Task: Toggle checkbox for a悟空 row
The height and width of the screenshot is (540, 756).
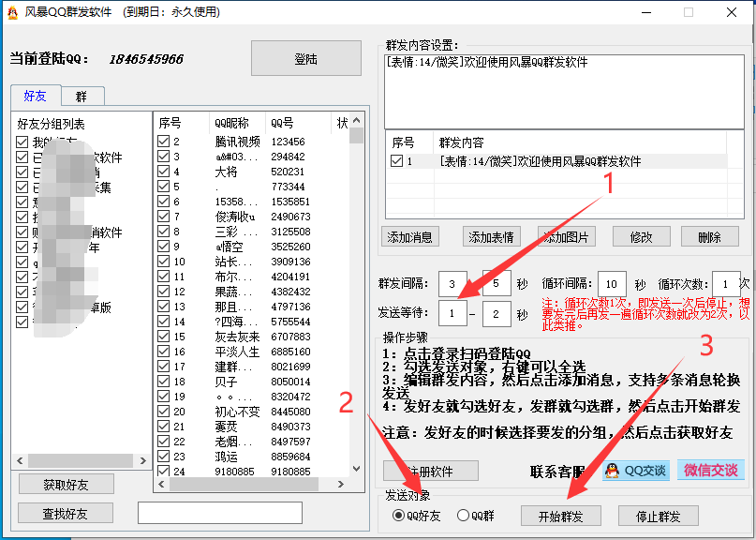Action: (163, 247)
